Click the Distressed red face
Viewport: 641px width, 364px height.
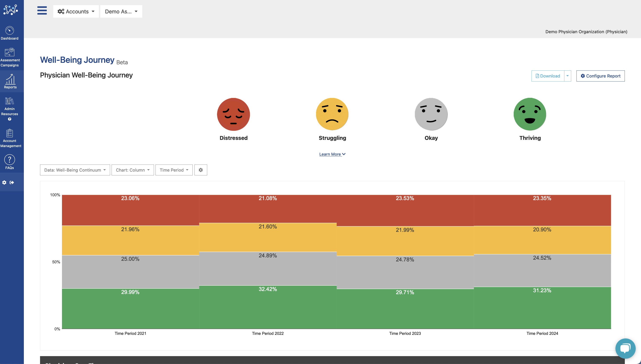tap(233, 114)
